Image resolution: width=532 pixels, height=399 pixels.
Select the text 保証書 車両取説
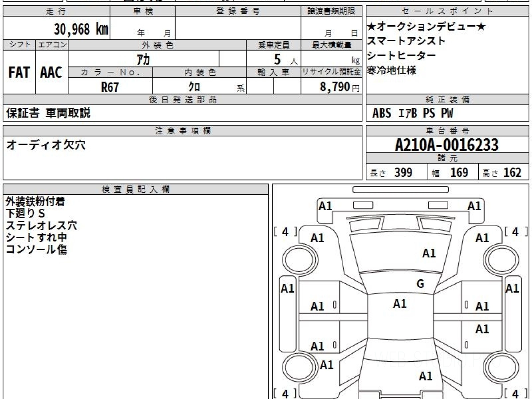tap(48, 113)
